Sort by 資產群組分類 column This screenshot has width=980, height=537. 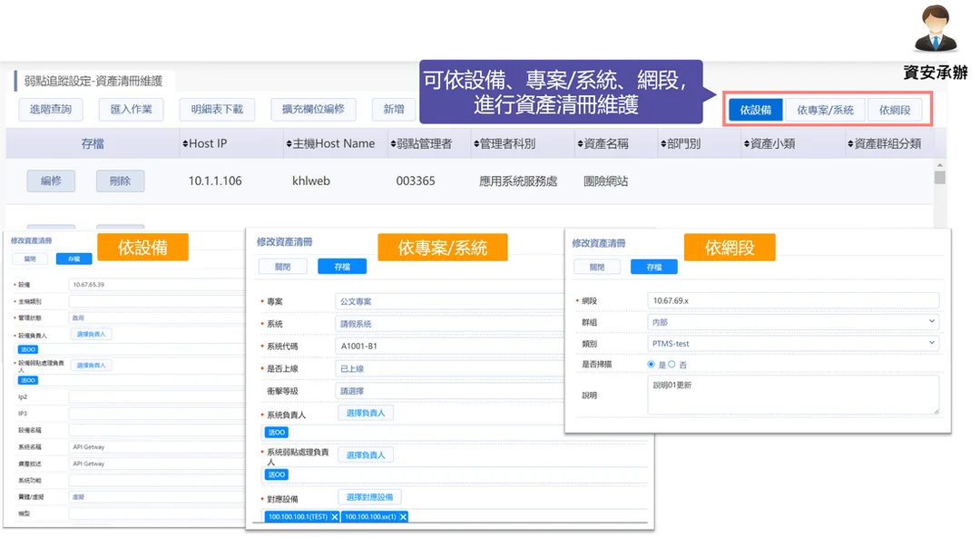coord(885,144)
